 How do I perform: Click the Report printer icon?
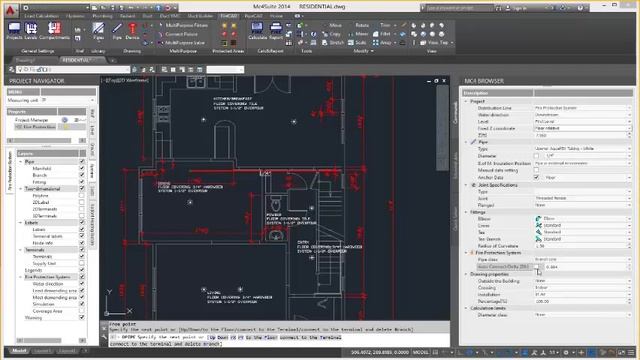click(x=276, y=31)
